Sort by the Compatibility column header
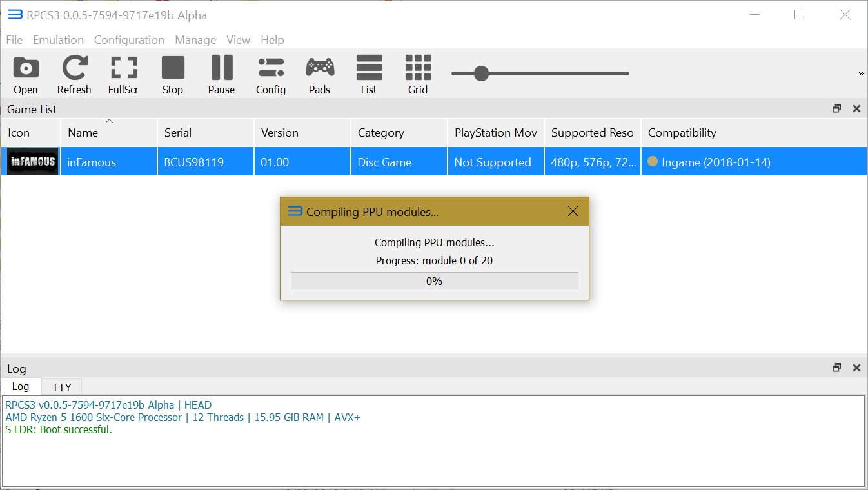This screenshot has height=490, width=868. 754,133
